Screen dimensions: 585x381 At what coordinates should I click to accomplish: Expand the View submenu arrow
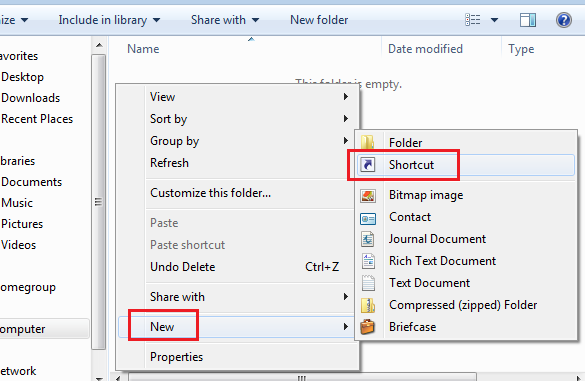click(x=346, y=97)
